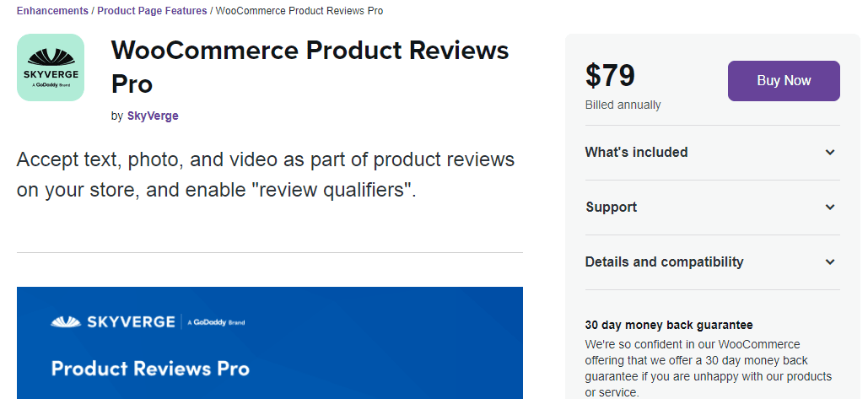
Task: Open the Support section label
Action: [611, 208]
